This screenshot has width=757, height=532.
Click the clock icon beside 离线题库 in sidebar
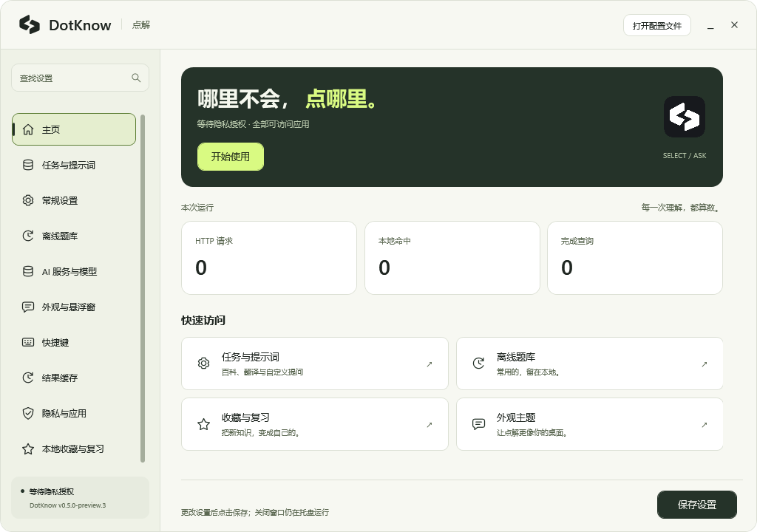[x=28, y=236]
